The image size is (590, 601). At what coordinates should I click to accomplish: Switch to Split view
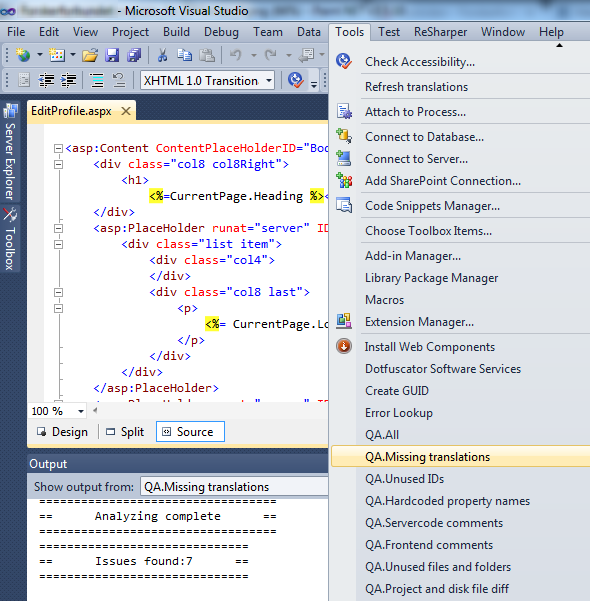(125, 432)
